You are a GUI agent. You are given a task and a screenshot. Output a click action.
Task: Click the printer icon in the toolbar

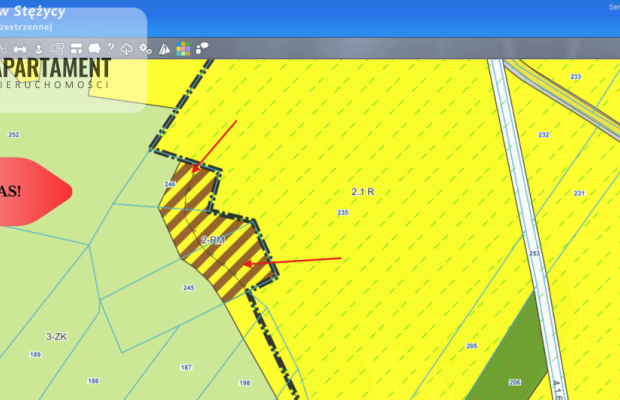click(20, 48)
